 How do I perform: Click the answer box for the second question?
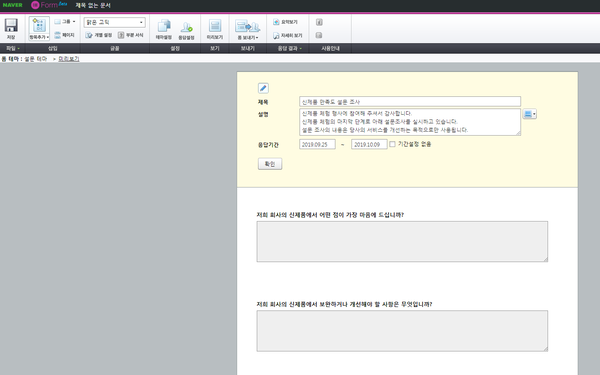pos(402,331)
